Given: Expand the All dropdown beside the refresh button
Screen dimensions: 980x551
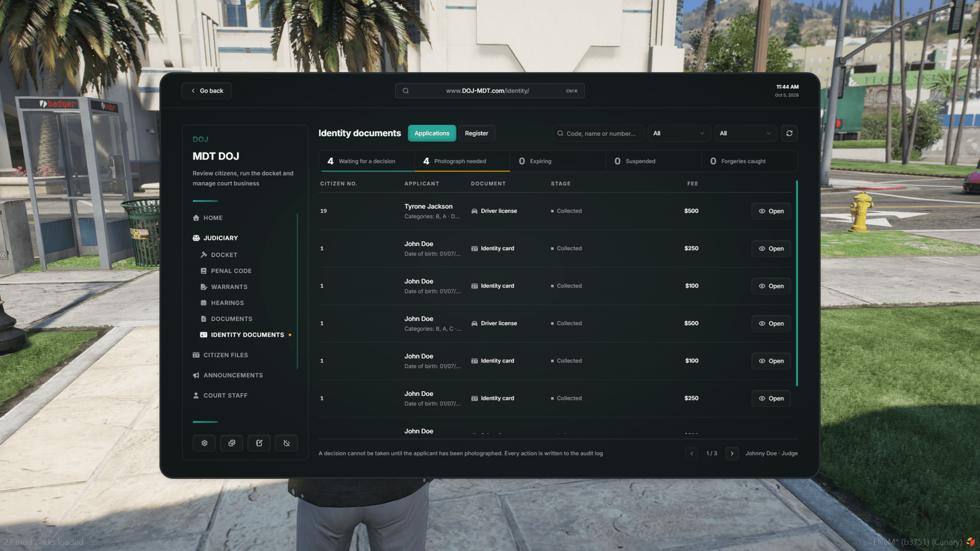Looking at the screenshot, I should pos(745,133).
